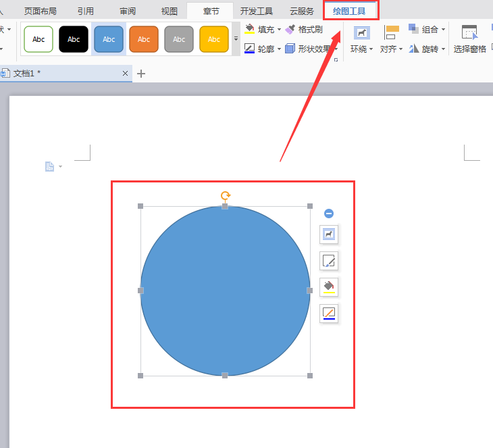Click floating shape fill bucket icon
Image resolution: width=493 pixels, height=448 pixels.
[329, 287]
